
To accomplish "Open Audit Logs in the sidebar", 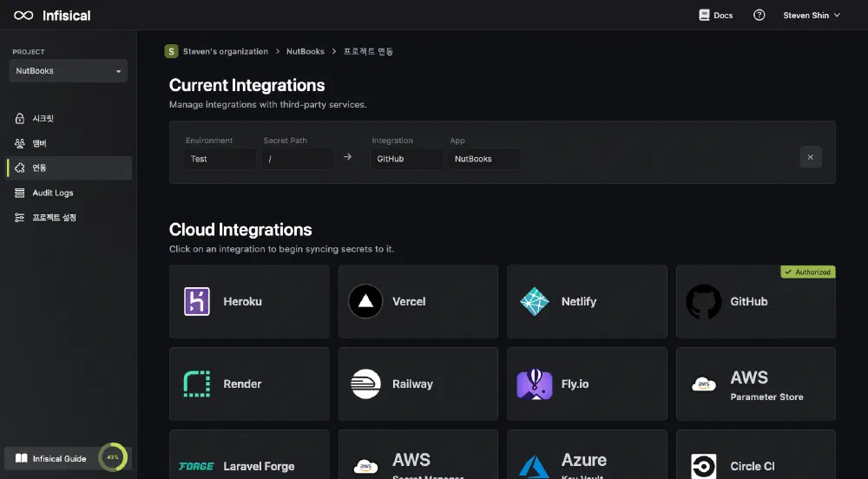I will coord(69,193).
